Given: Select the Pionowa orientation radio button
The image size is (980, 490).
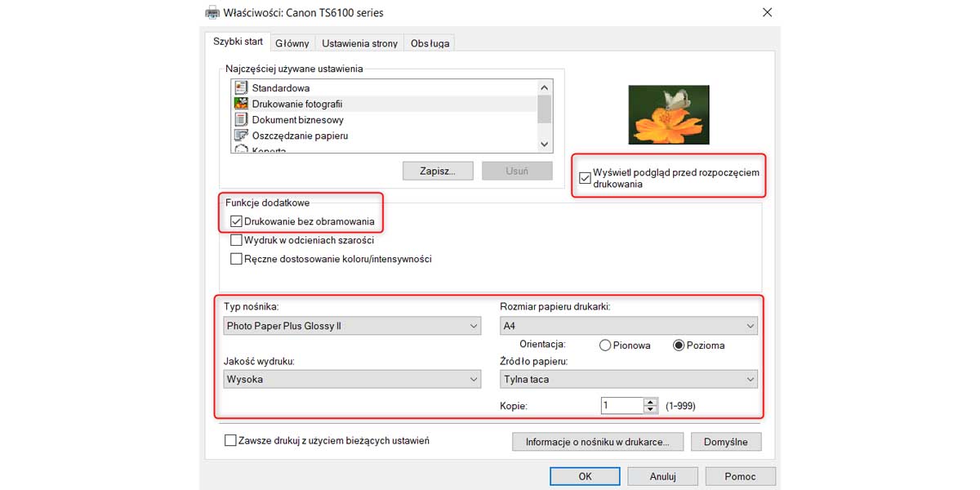Looking at the screenshot, I should [x=605, y=345].
